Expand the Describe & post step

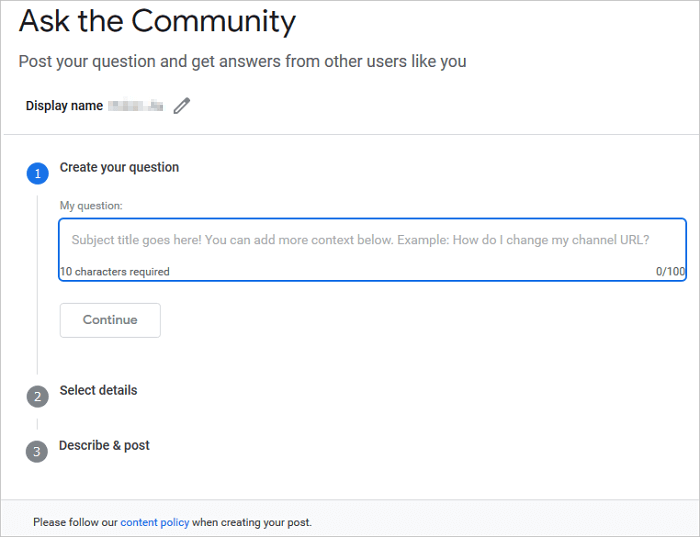tap(104, 445)
